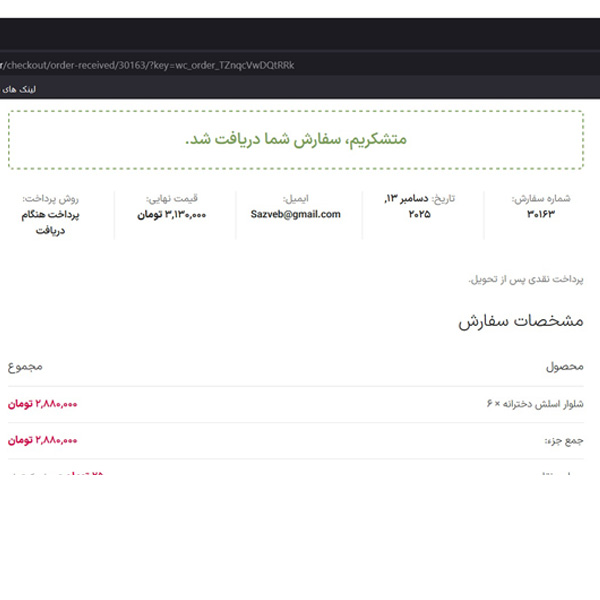Click the browser address bar URL
This screenshot has width=600, height=600.
click(x=150, y=65)
